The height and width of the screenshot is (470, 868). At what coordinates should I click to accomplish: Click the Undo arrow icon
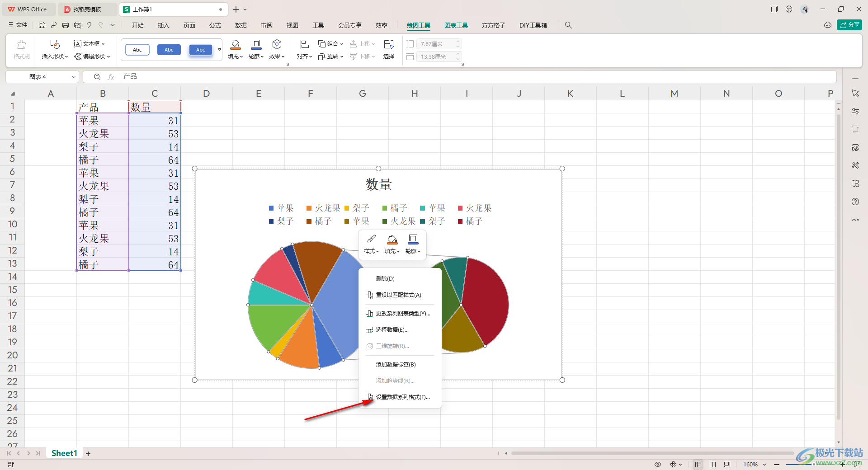[89, 25]
